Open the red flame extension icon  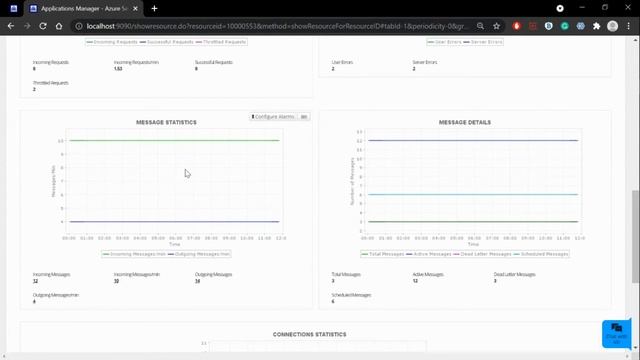click(x=517, y=26)
